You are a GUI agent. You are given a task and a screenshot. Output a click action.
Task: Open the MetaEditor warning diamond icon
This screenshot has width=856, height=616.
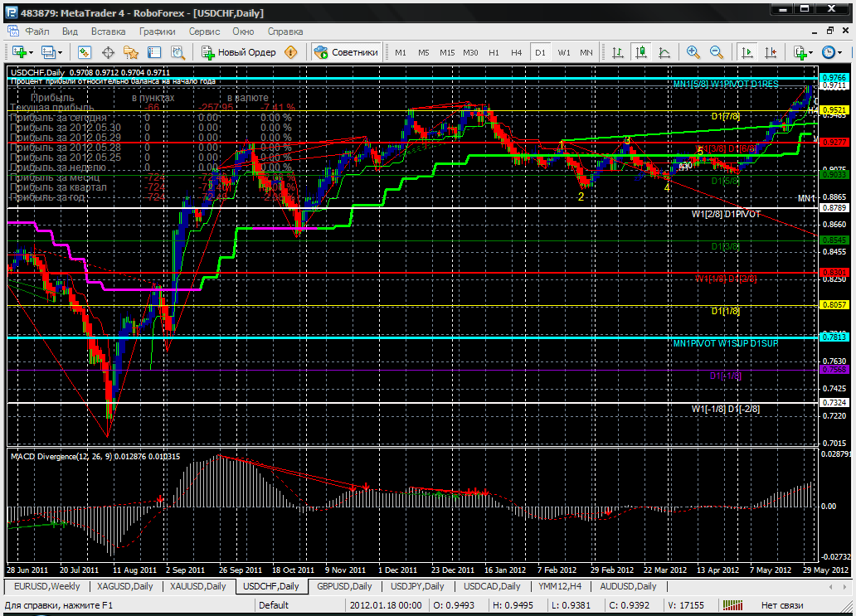[x=290, y=52]
